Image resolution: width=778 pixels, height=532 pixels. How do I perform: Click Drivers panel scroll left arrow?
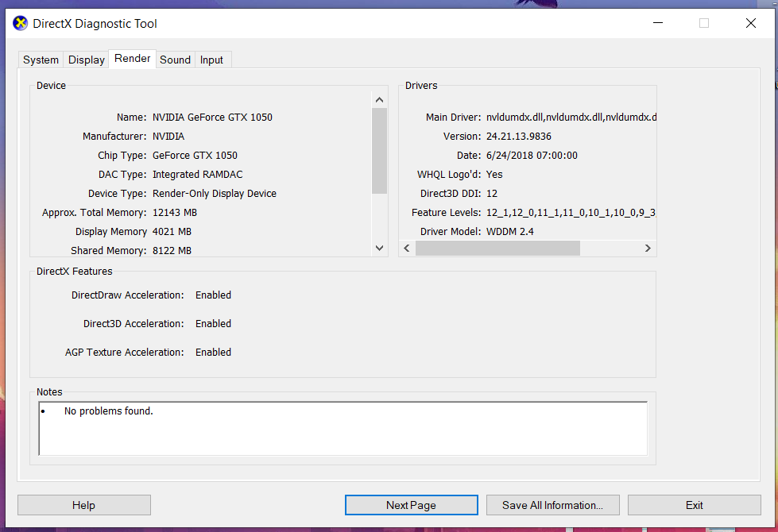click(407, 248)
